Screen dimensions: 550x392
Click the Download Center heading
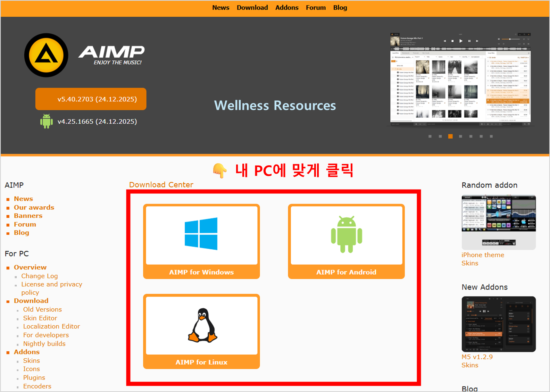click(x=161, y=185)
